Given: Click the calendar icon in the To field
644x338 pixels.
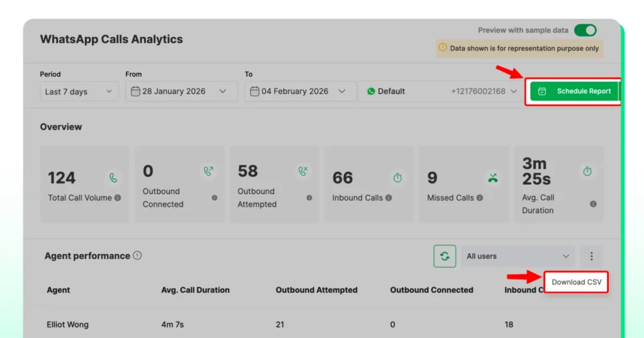Looking at the screenshot, I should [x=254, y=92].
